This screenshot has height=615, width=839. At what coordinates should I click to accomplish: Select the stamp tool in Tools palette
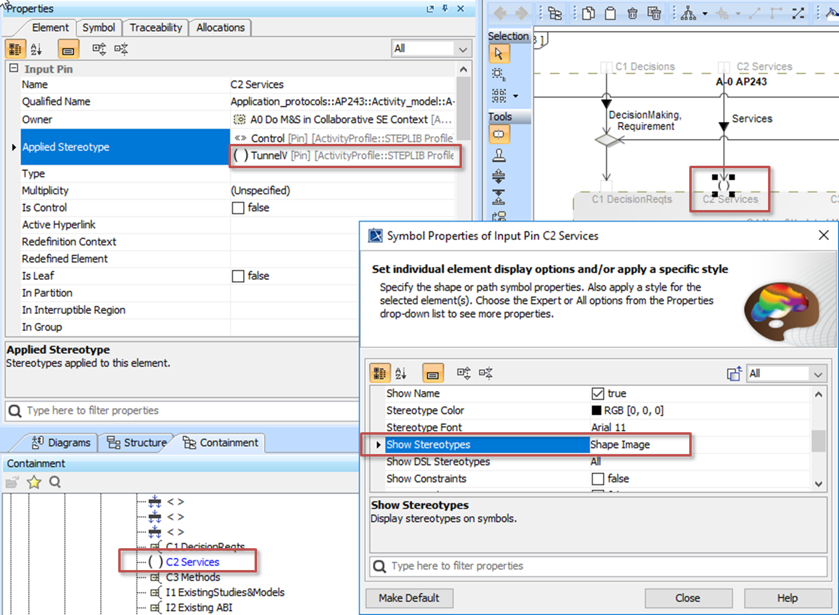tap(499, 156)
